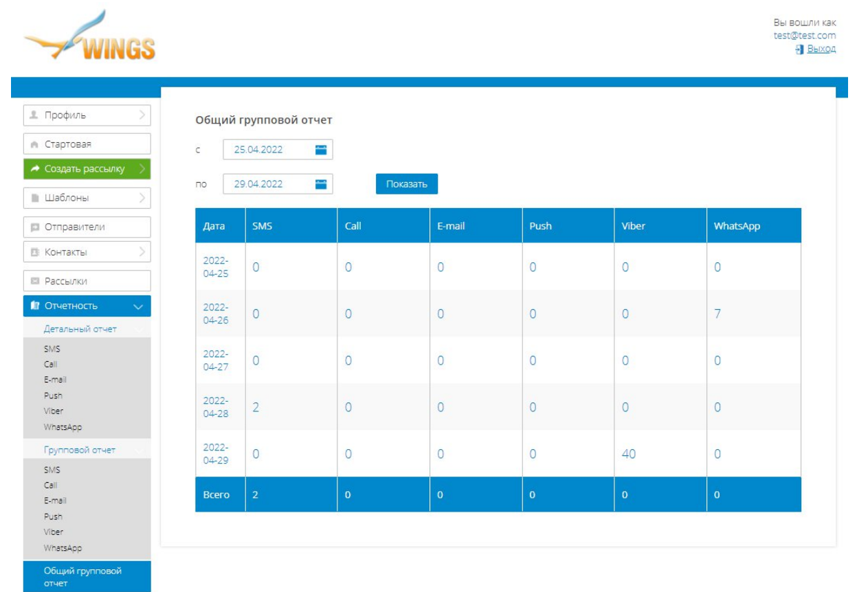Click the logout door icon
The height and width of the screenshot is (592, 868).
click(x=799, y=49)
